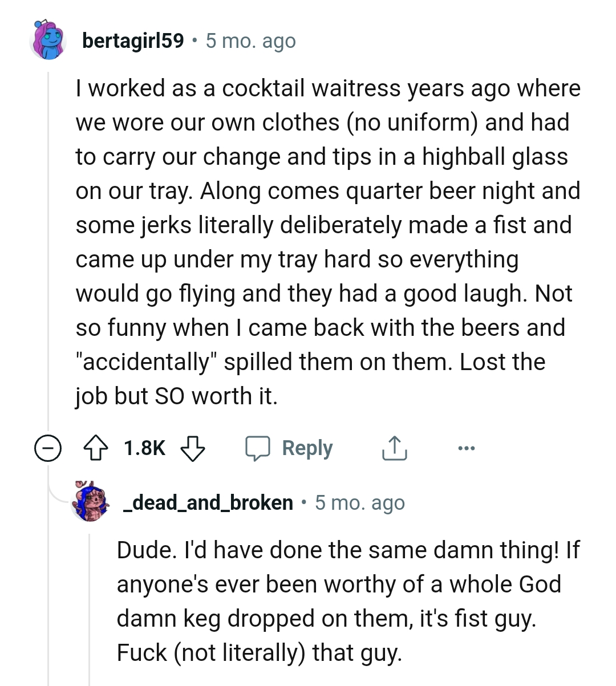The height and width of the screenshot is (686, 616).
Task: Click the 1.8K vote count
Action: click(x=144, y=448)
